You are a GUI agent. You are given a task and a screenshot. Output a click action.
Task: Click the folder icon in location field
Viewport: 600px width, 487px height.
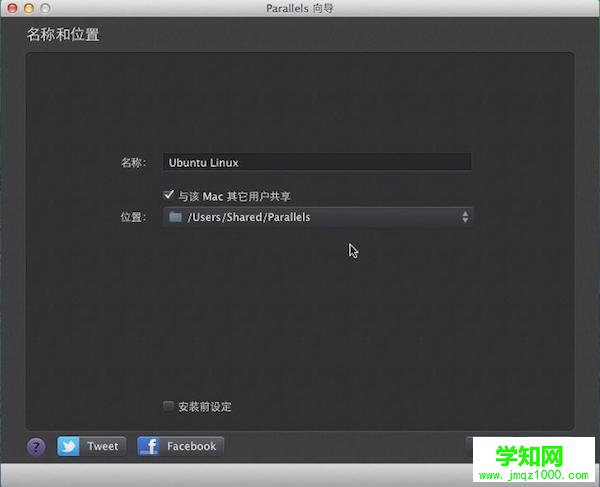[x=175, y=217]
